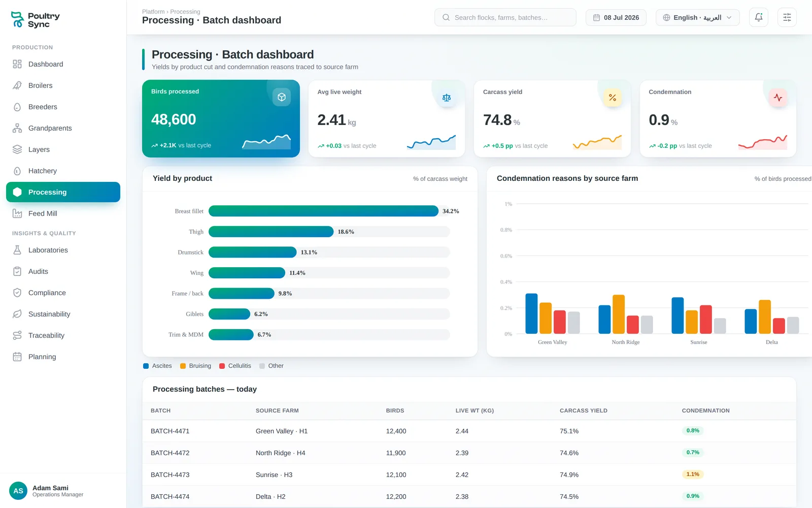
Task: Focus the search flocks, farms, batches field
Action: point(505,17)
